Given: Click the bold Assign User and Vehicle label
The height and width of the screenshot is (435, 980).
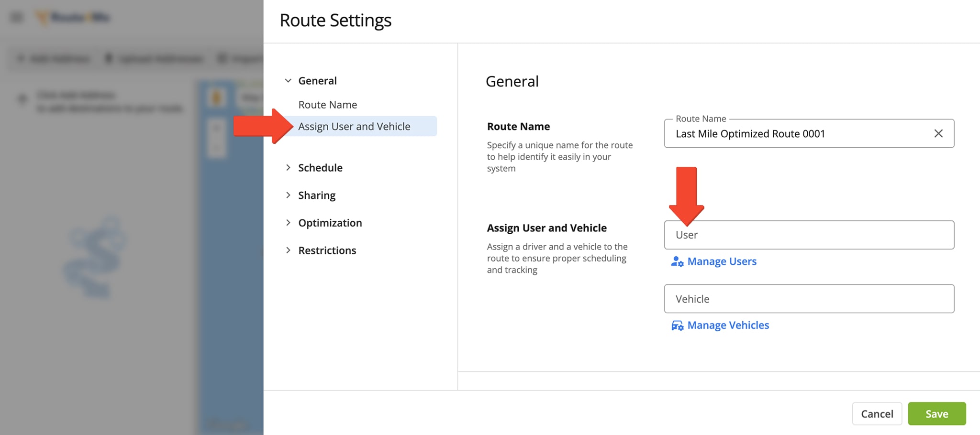Looking at the screenshot, I should click(547, 228).
